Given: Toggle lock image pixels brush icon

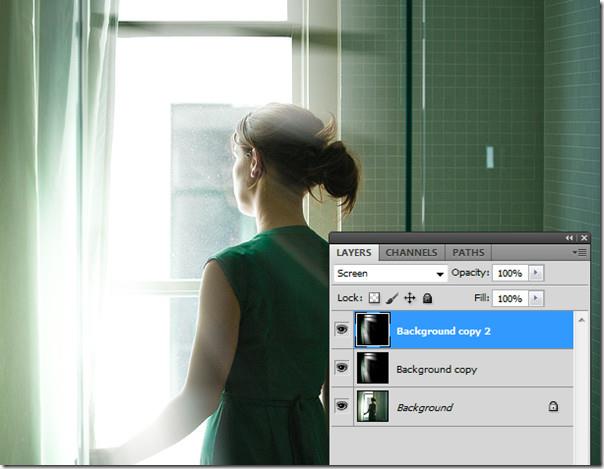Looking at the screenshot, I should [x=392, y=298].
